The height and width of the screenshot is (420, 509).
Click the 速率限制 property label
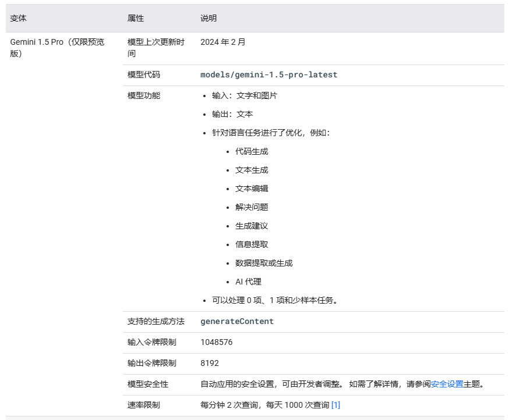(143, 405)
